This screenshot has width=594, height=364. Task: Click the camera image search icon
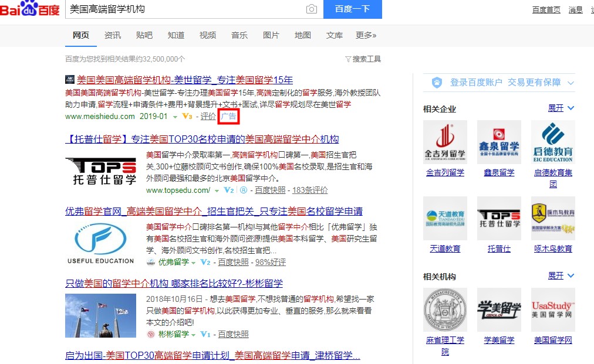[x=311, y=9]
